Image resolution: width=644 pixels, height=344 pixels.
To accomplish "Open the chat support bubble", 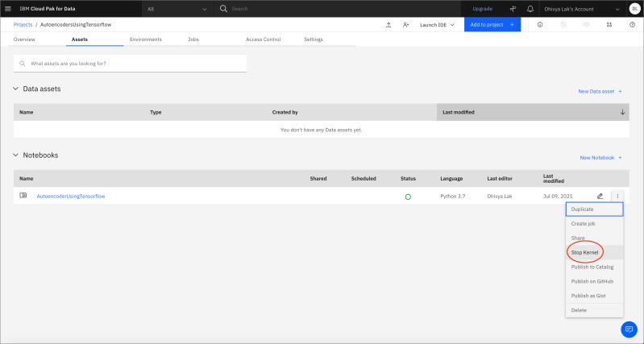I will click(x=629, y=329).
